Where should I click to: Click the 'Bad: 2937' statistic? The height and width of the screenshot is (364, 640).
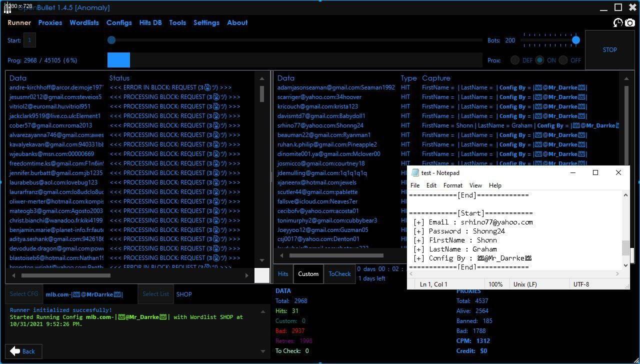click(290, 331)
